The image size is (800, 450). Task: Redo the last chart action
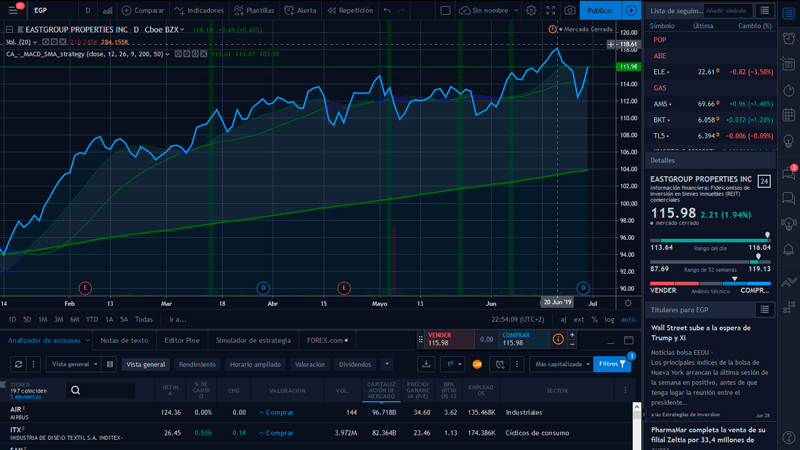click(401, 10)
